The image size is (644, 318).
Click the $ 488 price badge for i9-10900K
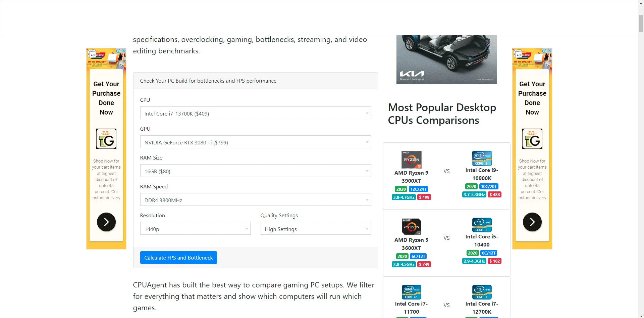pyautogui.click(x=494, y=194)
